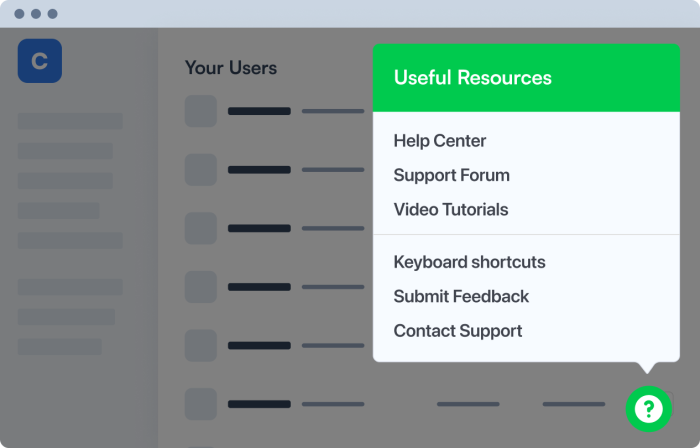Open the fourth user's avatar
700x448 pixels.
pyautogui.click(x=201, y=287)
